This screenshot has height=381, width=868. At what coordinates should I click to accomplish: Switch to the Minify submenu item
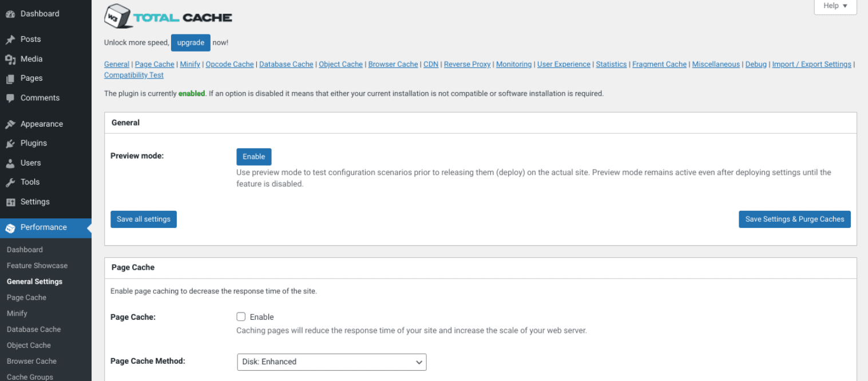[17, 313]
